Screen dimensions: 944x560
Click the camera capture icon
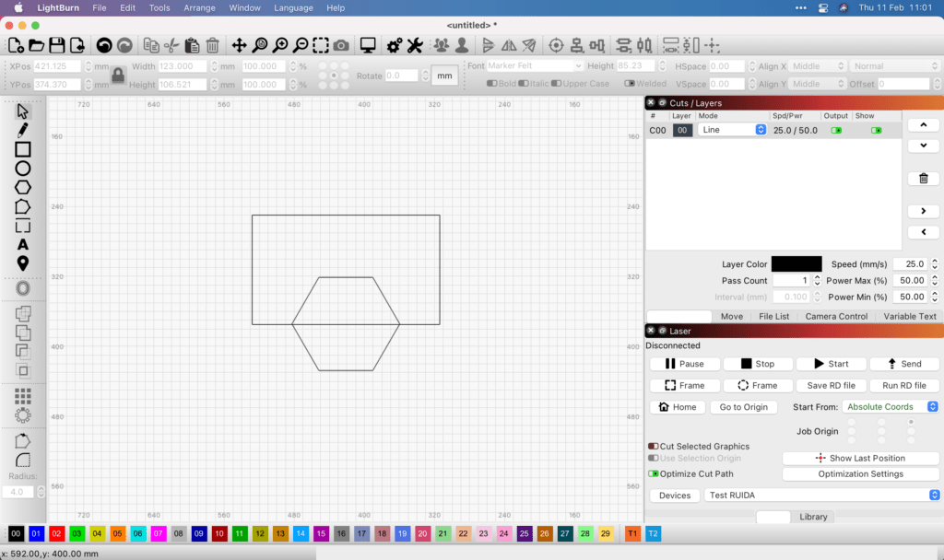pos(341,44)
